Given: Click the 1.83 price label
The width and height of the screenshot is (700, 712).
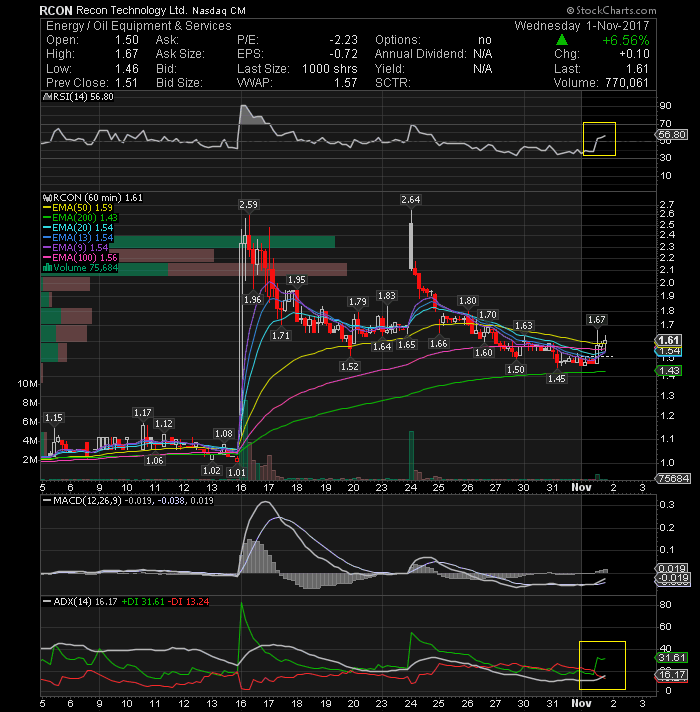Looking at the screenshot, I should click(387, 296).
